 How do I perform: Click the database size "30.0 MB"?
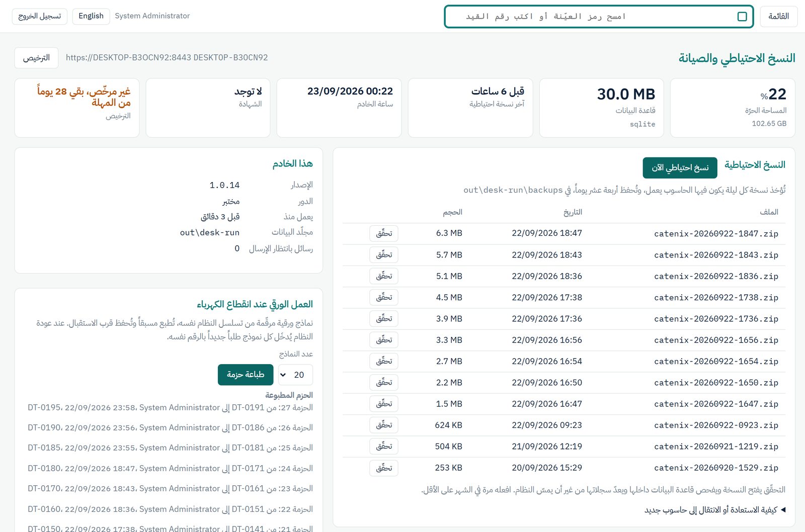pos(626,94)
